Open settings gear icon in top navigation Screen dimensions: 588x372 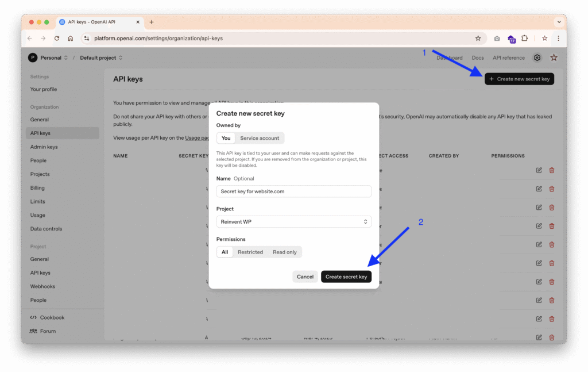(537, 57)
